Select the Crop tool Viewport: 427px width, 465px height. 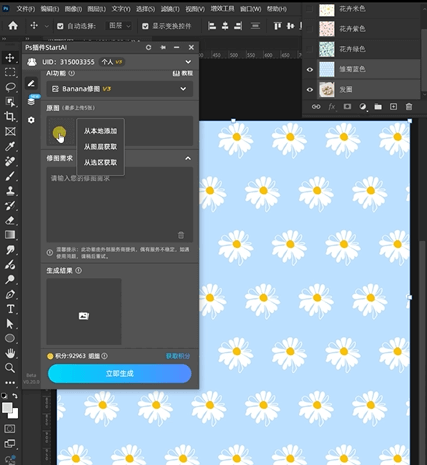pyautogui.click(x=10, y=116)
